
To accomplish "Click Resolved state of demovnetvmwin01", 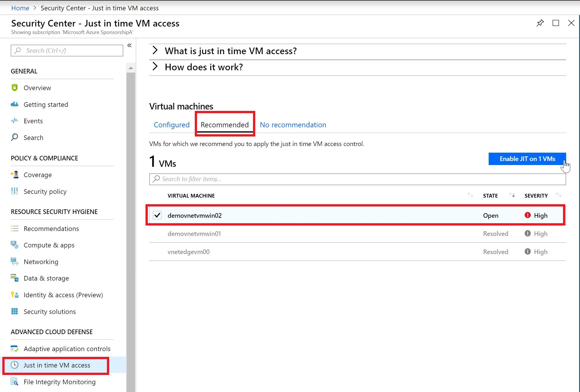I will [x=496, y=234].
